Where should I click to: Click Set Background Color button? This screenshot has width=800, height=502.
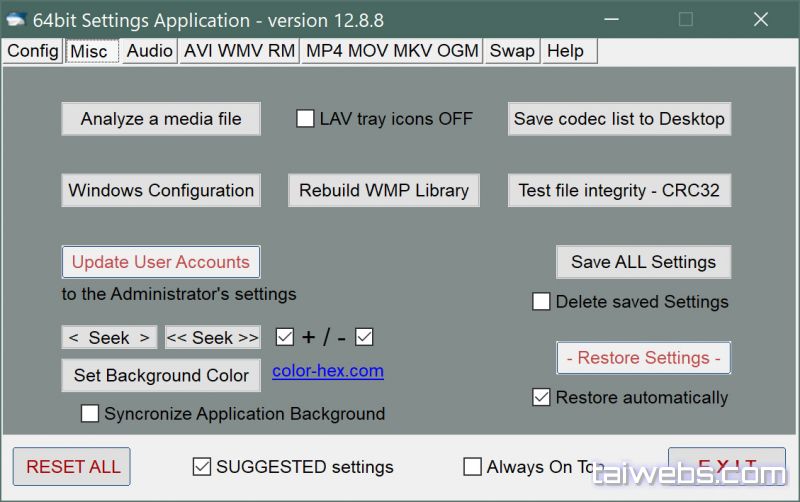tap(161, 376)
